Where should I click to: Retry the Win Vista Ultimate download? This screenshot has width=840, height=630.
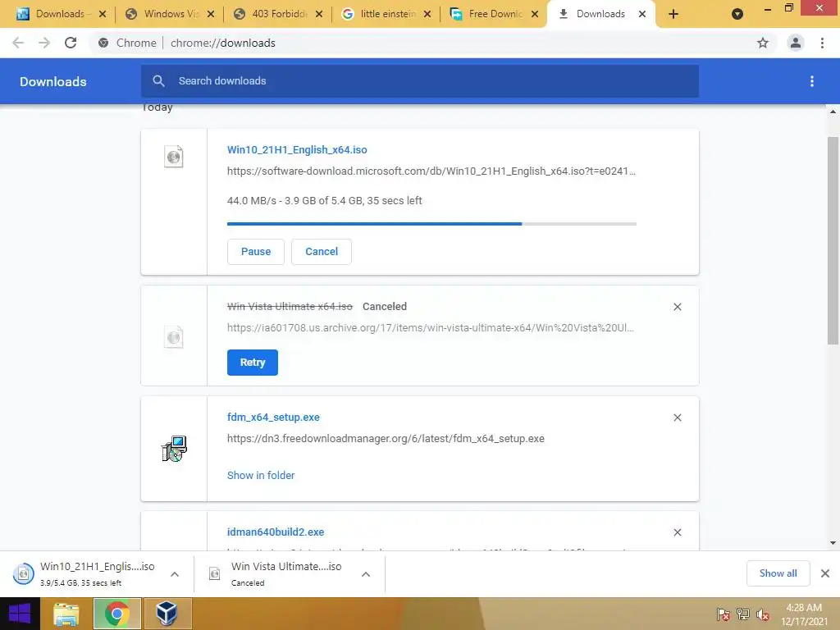[x=253, y=363]
